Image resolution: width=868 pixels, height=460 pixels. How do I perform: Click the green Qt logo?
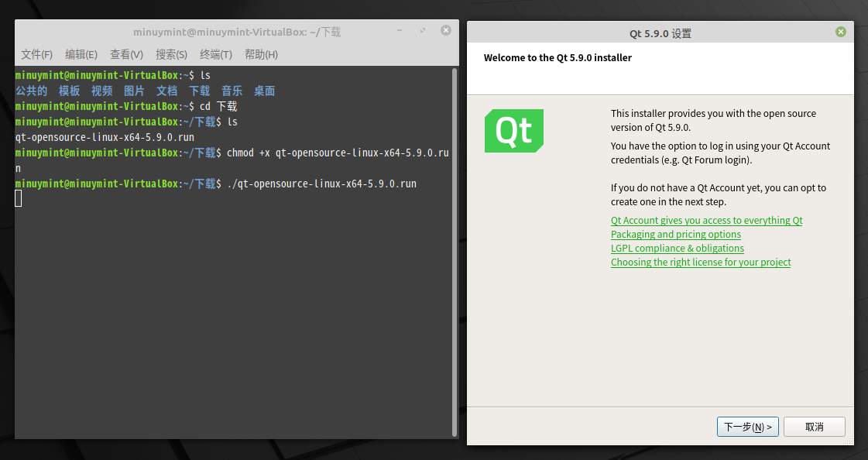point(513,131)
